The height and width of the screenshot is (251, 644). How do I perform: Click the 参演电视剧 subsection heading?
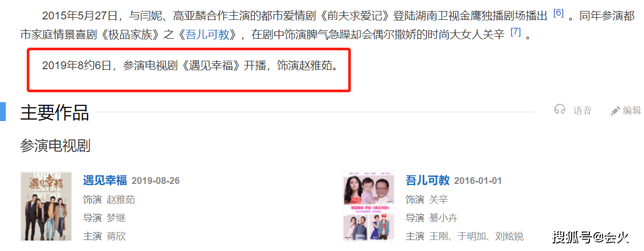55,146
